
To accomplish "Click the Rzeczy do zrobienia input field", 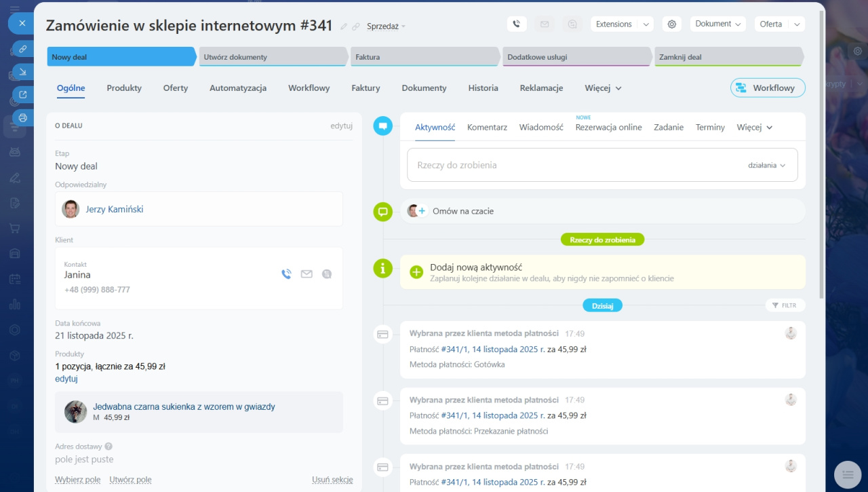I will pos(570,165).
